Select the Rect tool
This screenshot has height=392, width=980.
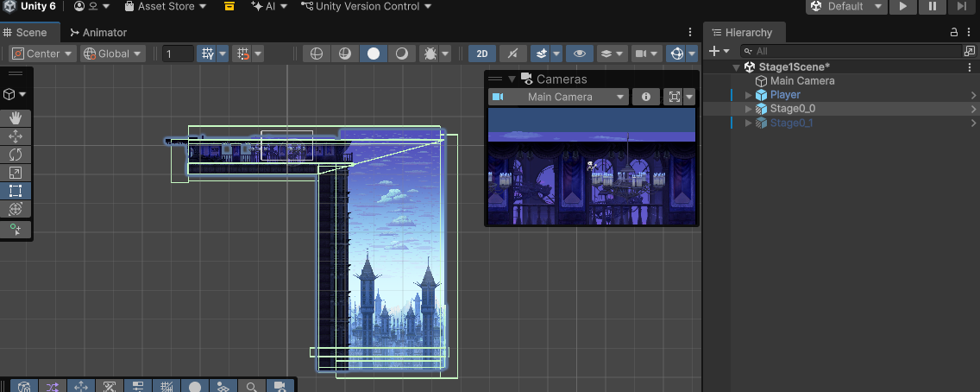click(16, 191)
